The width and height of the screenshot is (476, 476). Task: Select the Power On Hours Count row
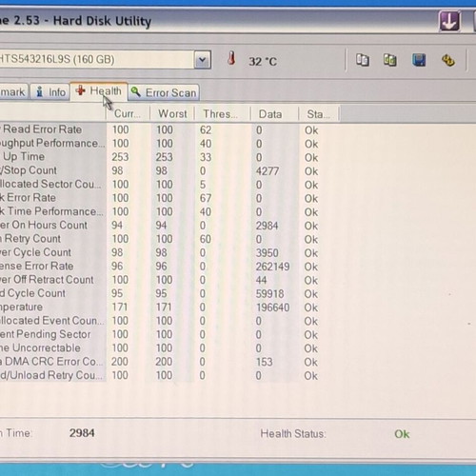tap(159, 226)
